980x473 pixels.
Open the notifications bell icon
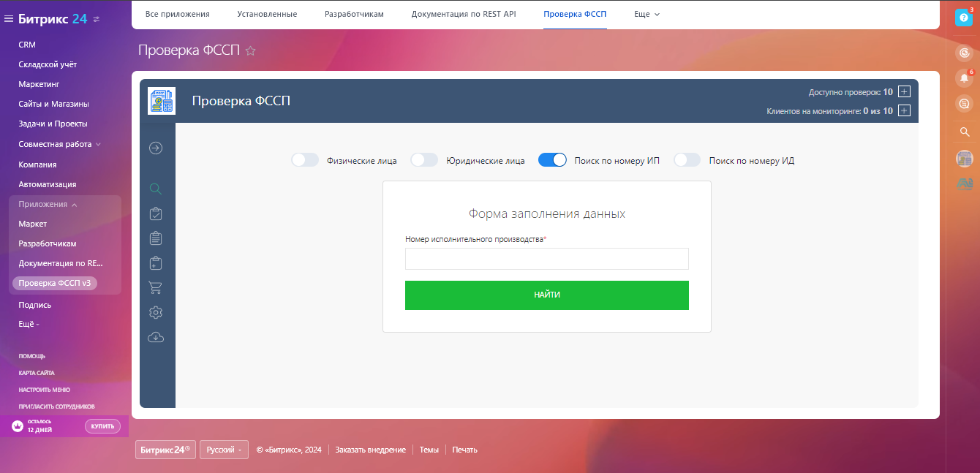(965, 78)
